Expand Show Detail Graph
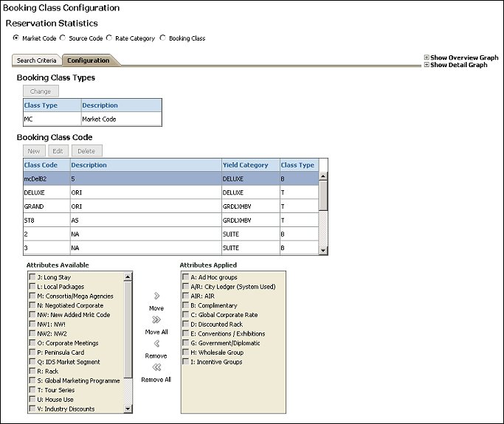Image resolution: width=504 pixels, height=424 pixels. [x=427, y=65]
